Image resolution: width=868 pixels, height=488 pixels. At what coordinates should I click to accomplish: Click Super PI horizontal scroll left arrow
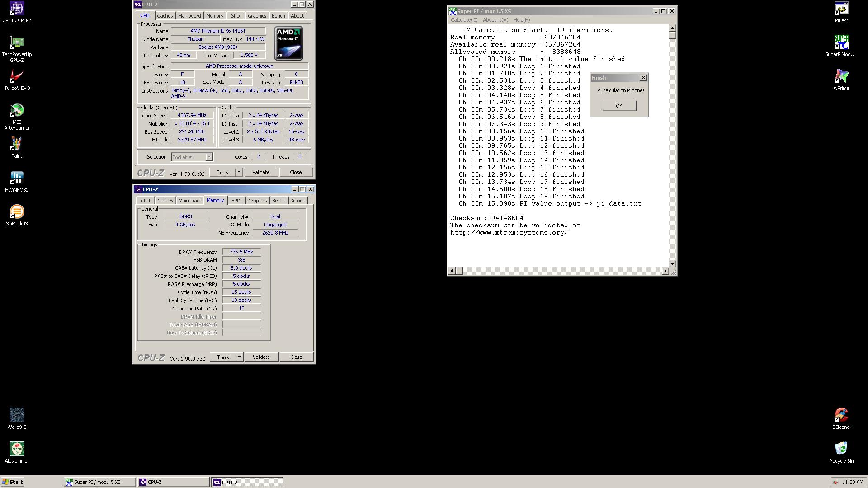(x=452, y=271)
